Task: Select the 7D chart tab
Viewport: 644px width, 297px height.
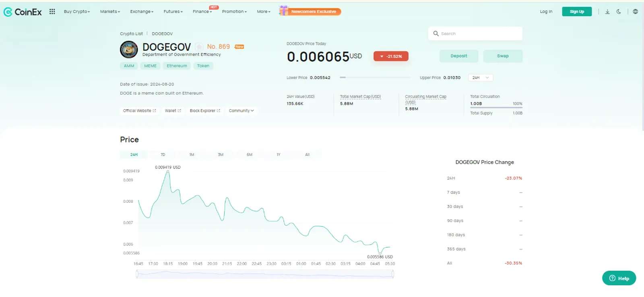Action: (x=163, y=155)
